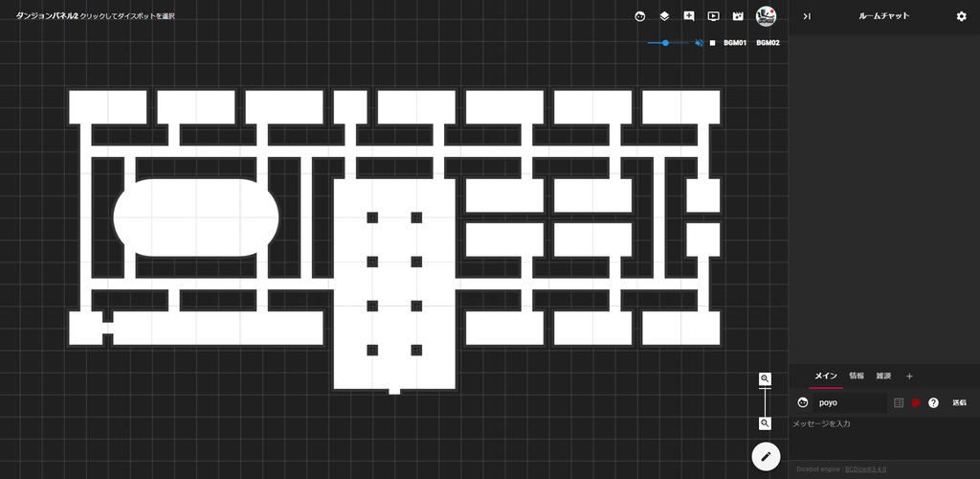Click the pencil edit floating button
Screen dimensions: 980x479
[x=767, y=457]
